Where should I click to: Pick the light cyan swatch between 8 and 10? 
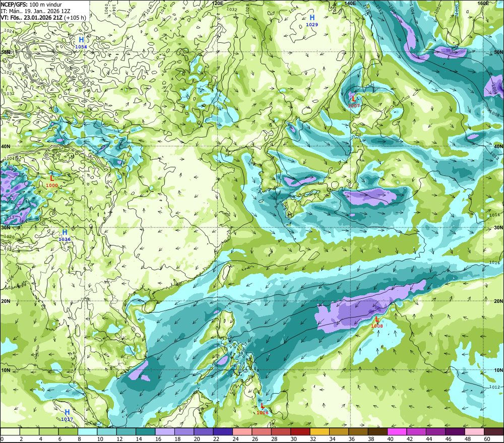tap(87, 431)
